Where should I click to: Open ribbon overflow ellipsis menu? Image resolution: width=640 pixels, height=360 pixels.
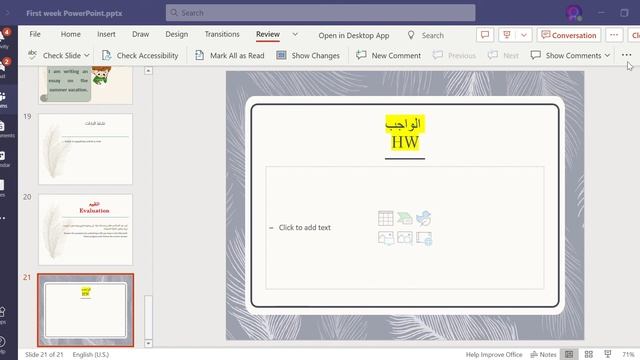[x=626, y=55]
